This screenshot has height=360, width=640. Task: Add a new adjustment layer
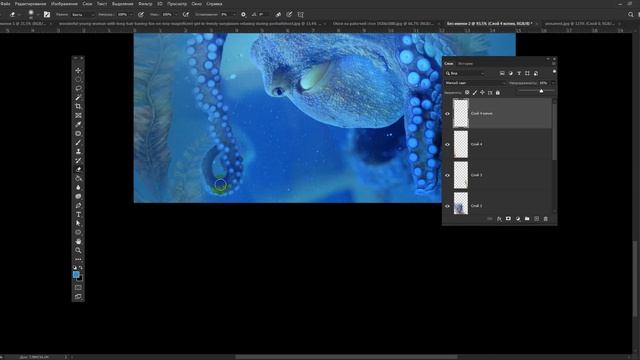point(518,219)
